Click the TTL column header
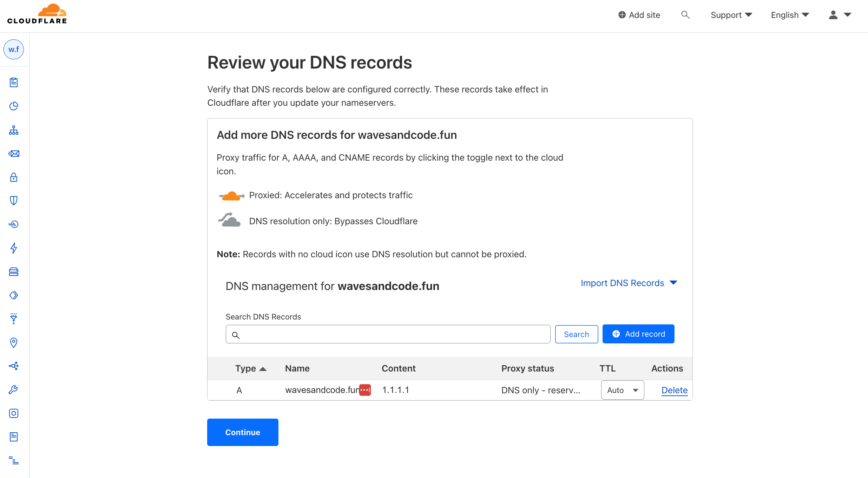 (607, 368)
